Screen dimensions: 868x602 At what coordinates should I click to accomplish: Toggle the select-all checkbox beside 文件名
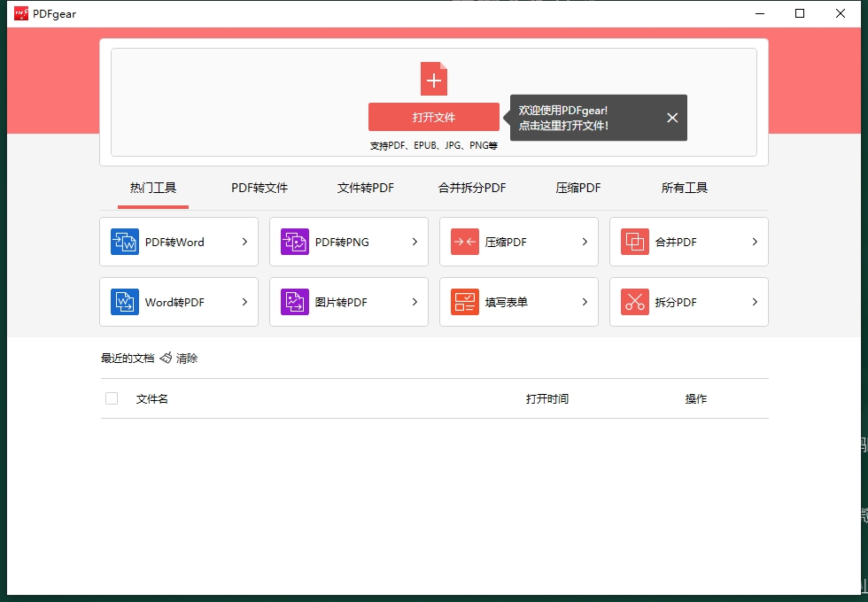(112, 398)
